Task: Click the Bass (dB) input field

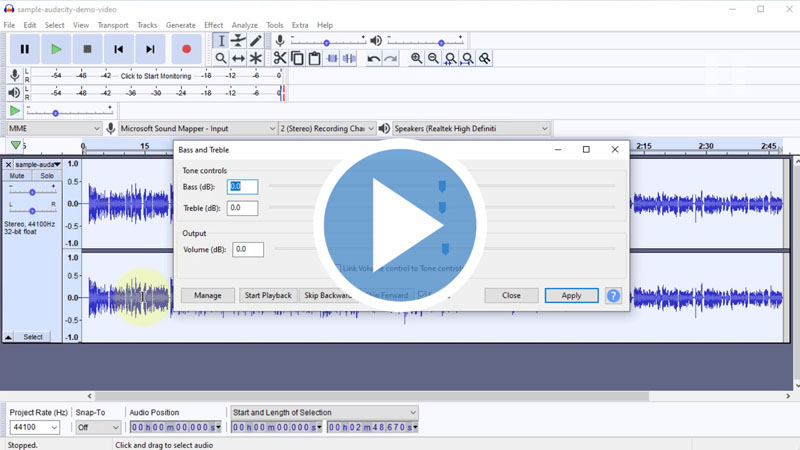Action: coord(242,187)
